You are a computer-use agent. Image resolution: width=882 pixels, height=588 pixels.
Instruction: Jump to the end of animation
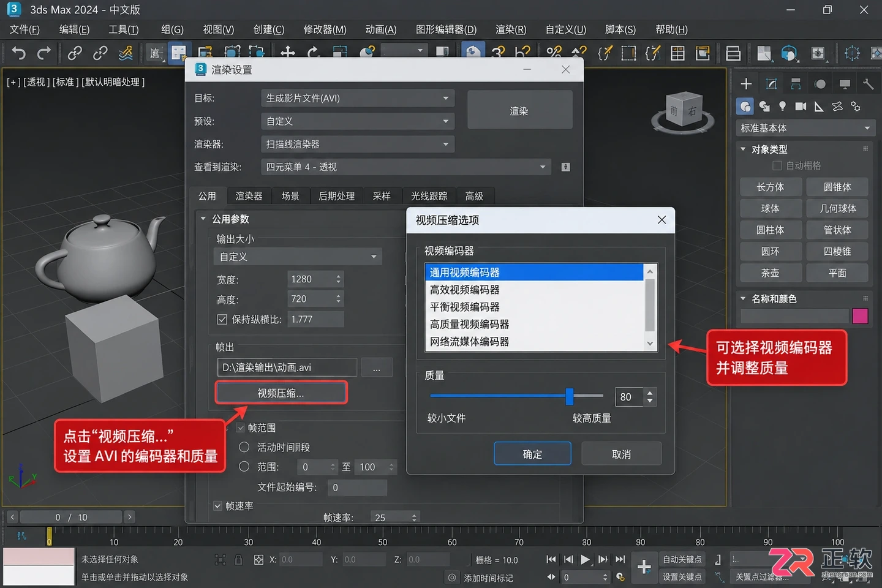click(x=620, y=559)
